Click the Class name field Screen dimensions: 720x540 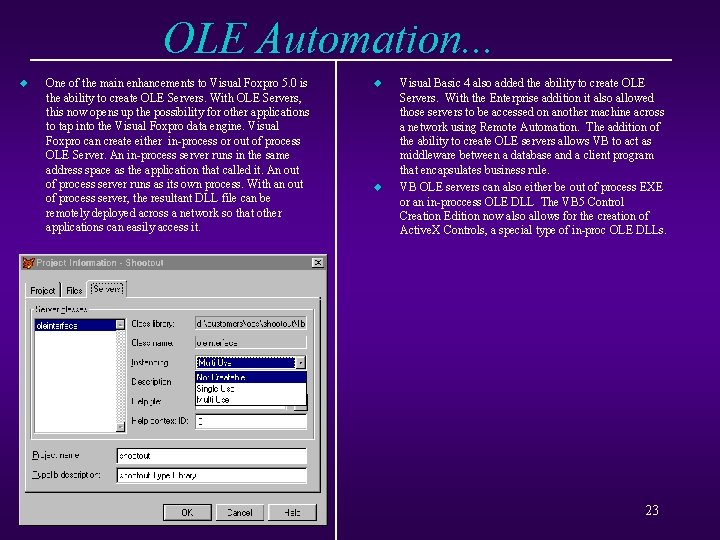(x=251, y=343)
